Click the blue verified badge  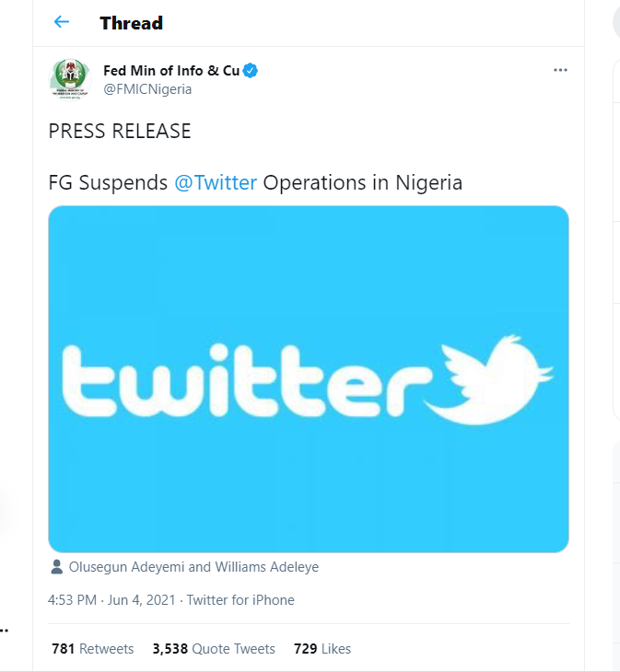(x=250, y=71)
